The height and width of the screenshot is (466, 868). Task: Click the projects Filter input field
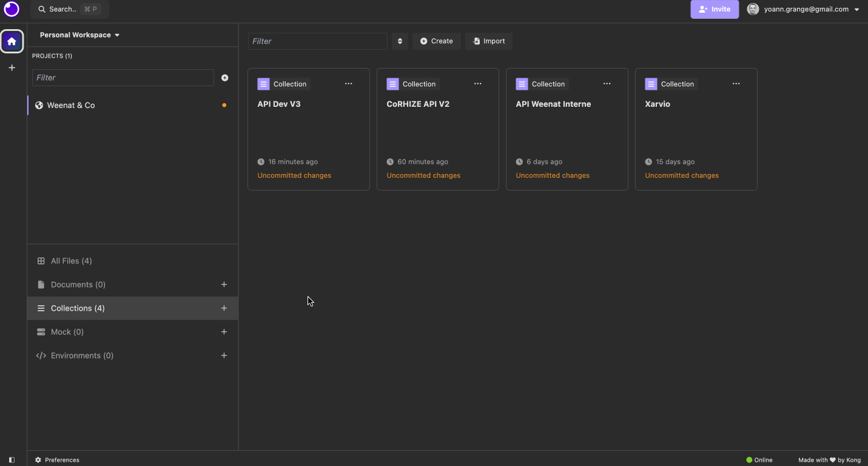click(x=123, y=78)
